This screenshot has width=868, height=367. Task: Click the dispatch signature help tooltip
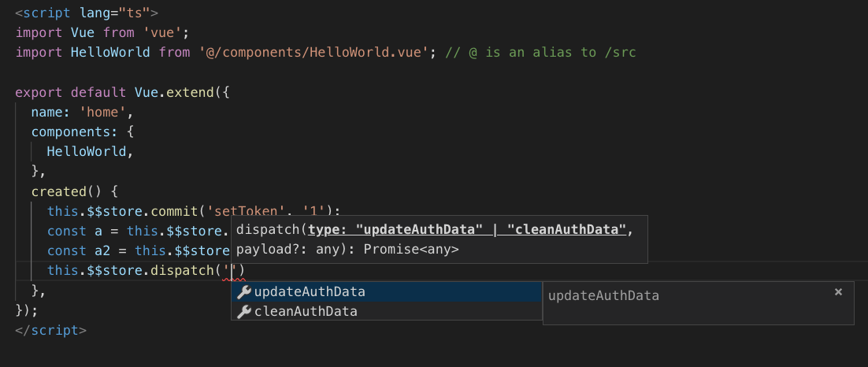tap(439, 239)
